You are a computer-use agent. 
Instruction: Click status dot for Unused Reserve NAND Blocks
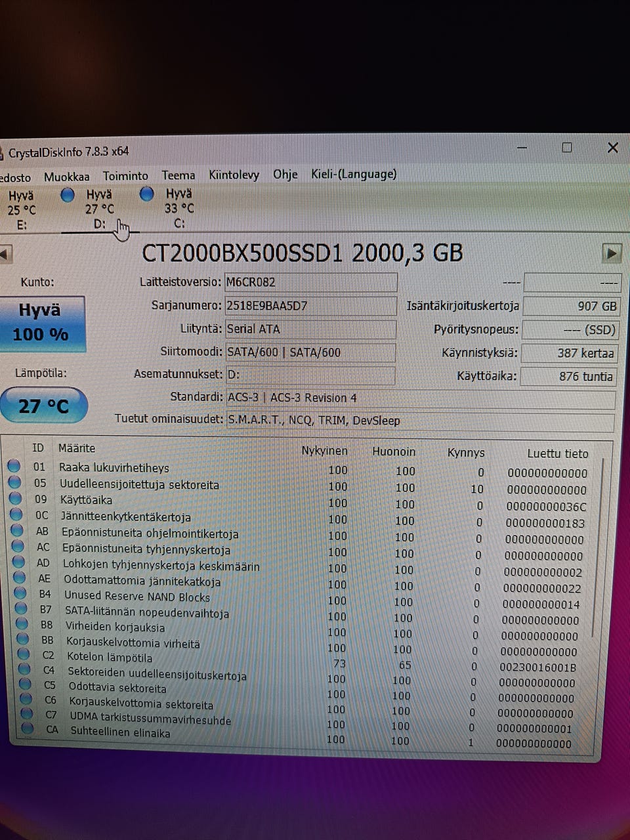tap(20, 593)
